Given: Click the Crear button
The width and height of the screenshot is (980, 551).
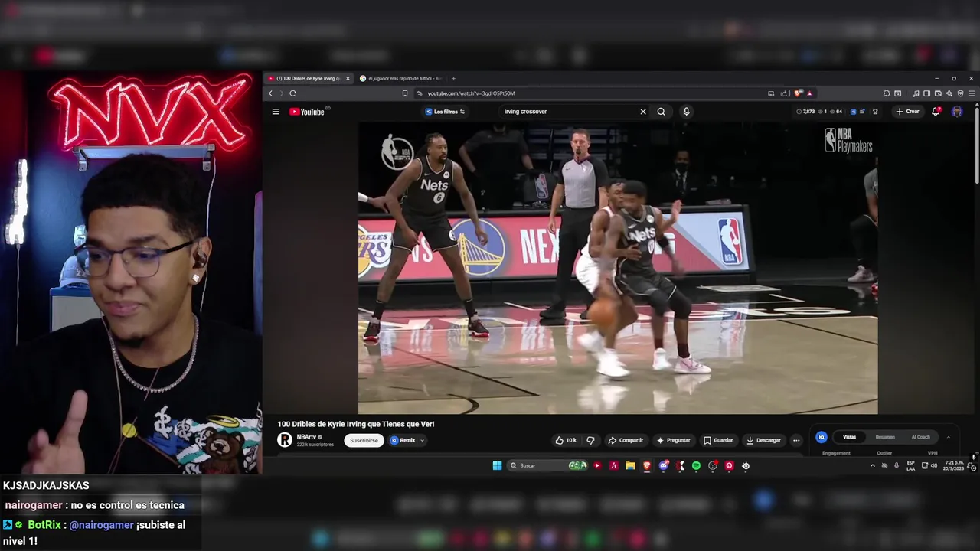Looking at the screenshot, I should click(x=907, y=112).
